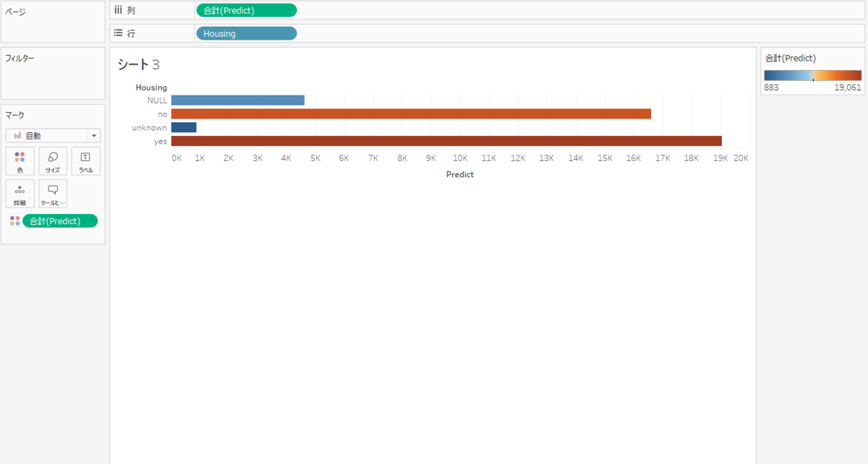
Task: Open the Size (サイズ) marks card
Action: (53, 161)
